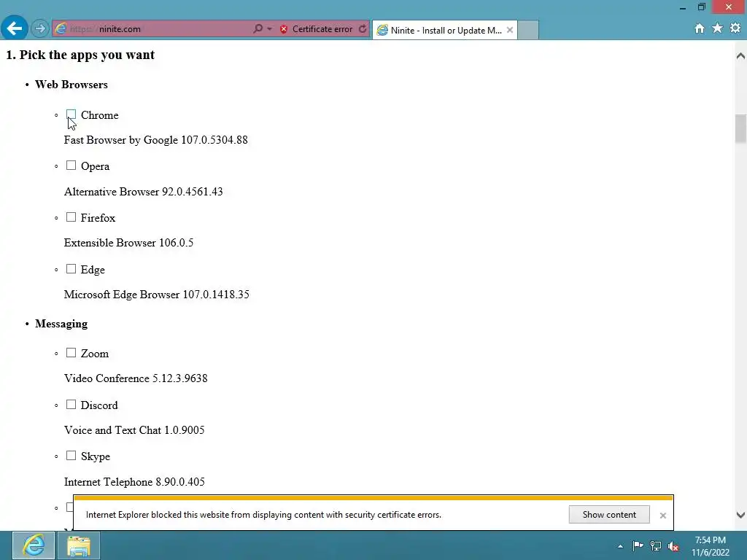Click the muted volume tray icon
Image resolution: width=747 pixels, height=560 pixels.
(x=673, y=546)
